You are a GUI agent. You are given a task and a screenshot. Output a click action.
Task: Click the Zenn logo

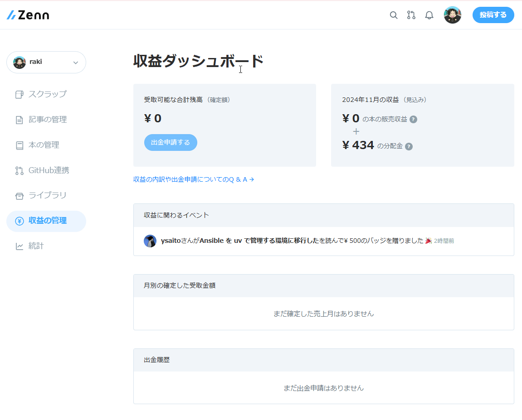click(x=28, y=14)
